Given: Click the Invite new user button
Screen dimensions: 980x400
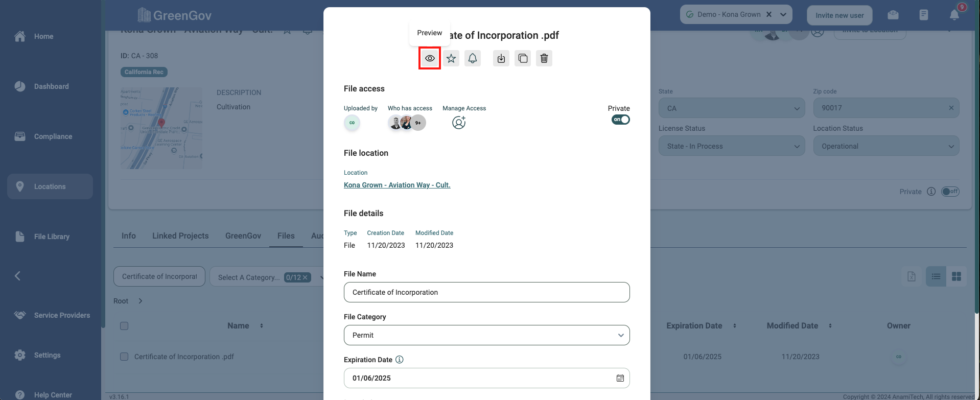Looking at the screenshot, I should coord(839,15).
